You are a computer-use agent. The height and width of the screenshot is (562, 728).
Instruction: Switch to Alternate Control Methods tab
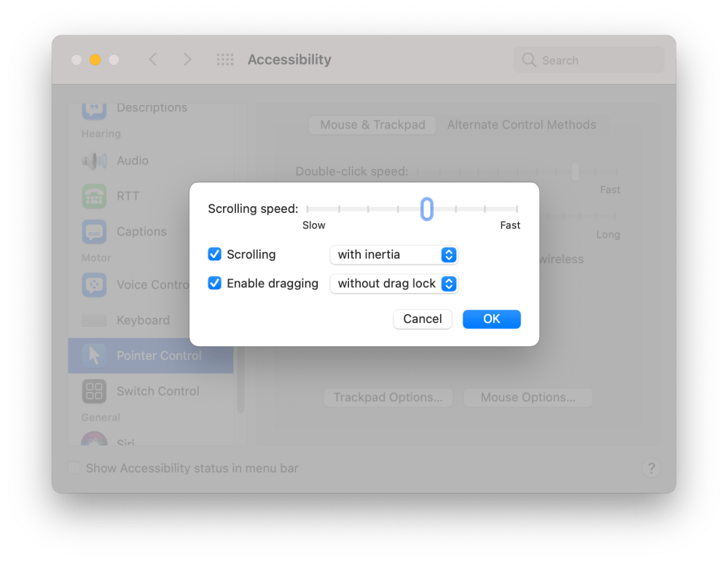coord(521,125)
